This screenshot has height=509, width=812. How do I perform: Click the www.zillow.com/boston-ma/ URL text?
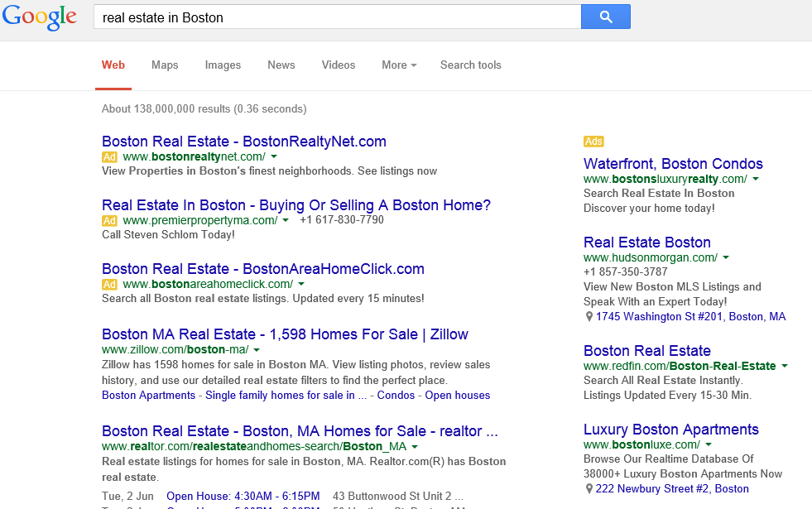point(175,349)
